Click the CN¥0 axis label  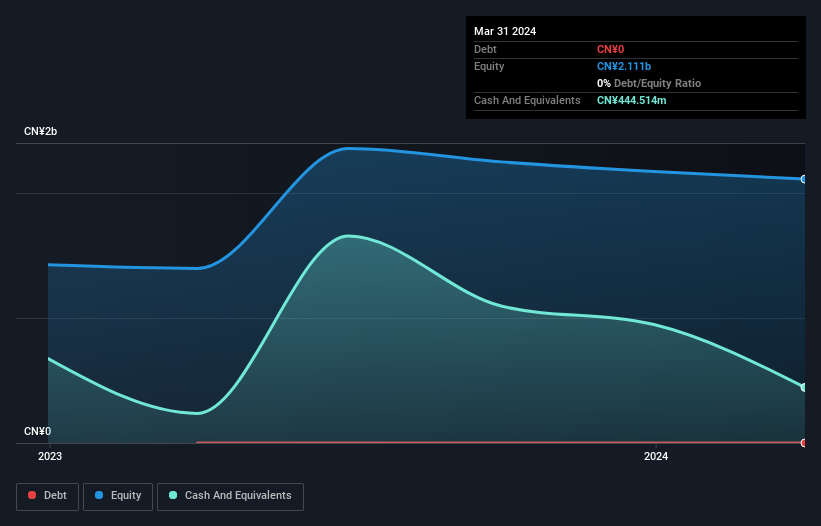(38, 431)
